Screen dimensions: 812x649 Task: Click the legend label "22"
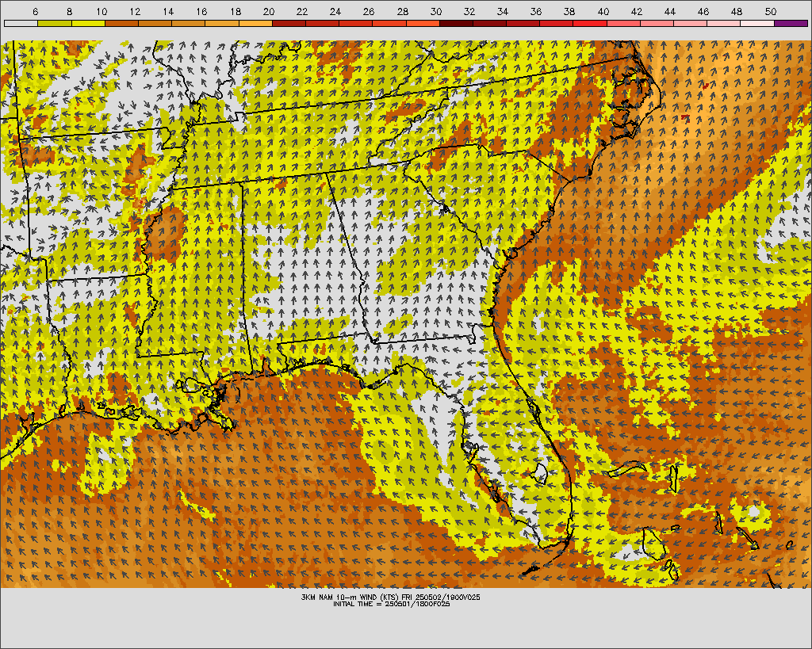tap(302, 12)
